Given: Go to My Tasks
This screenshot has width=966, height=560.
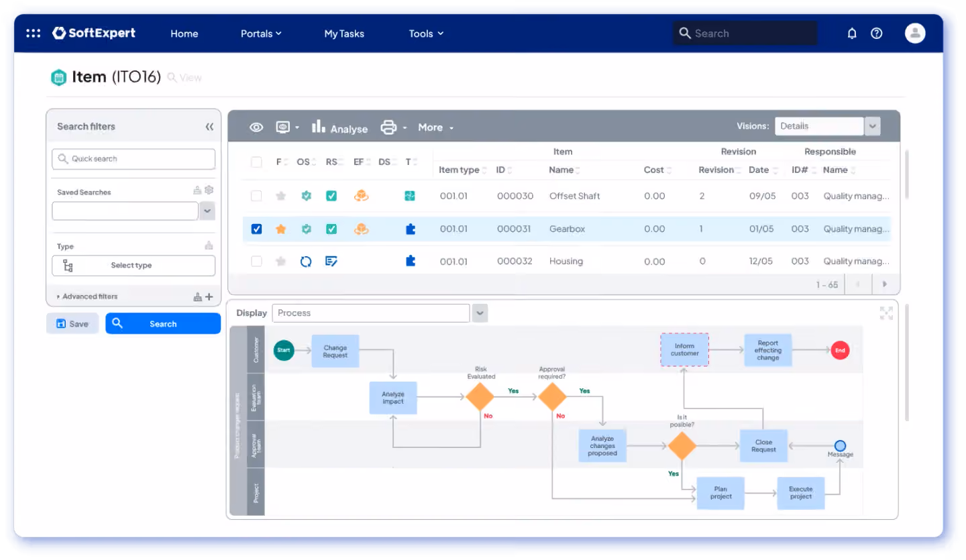Looking at the screenshot, I should [x=344, y=34].
